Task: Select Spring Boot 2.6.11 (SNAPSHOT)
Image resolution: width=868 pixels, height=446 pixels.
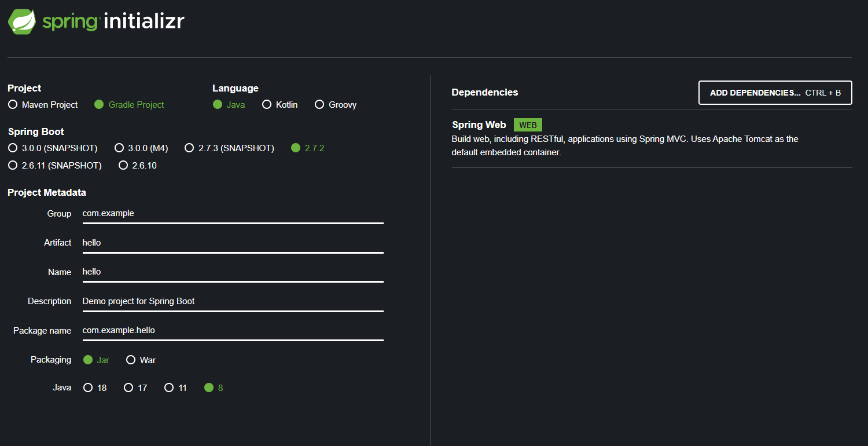Action: (55, 166)
